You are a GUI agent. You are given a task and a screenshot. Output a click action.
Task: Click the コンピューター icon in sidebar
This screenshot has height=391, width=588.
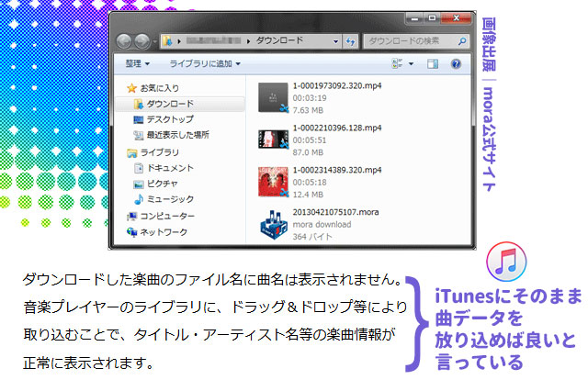point(132,216)
